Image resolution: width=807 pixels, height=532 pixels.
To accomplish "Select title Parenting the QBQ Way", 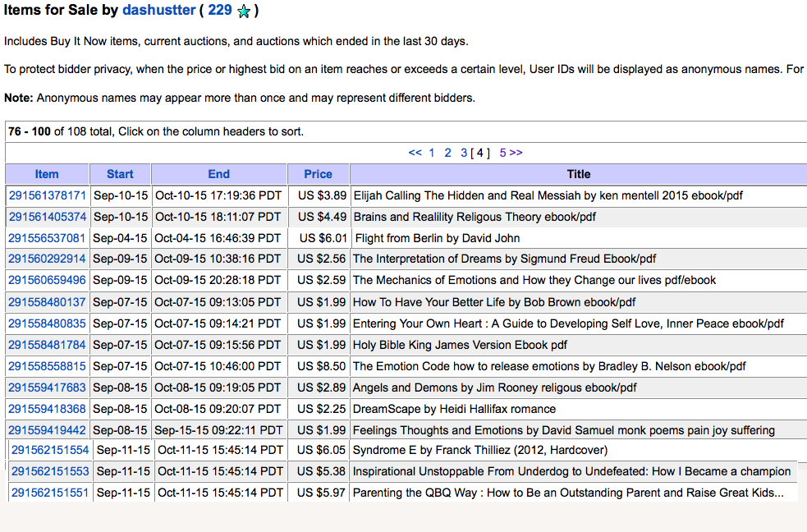I will (568, 493).
